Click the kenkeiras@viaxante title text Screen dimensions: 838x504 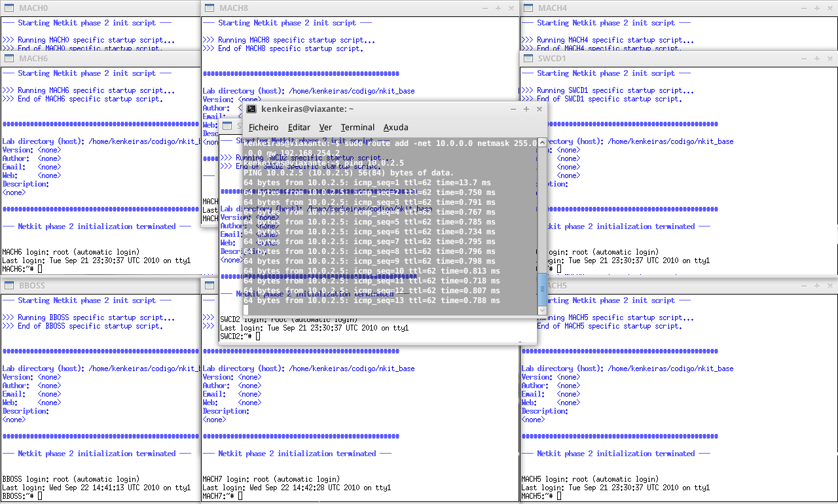coord(308,109)
